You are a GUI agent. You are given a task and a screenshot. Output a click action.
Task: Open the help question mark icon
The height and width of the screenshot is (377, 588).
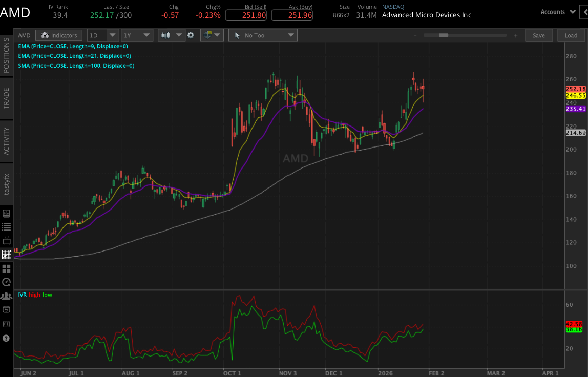7,338
